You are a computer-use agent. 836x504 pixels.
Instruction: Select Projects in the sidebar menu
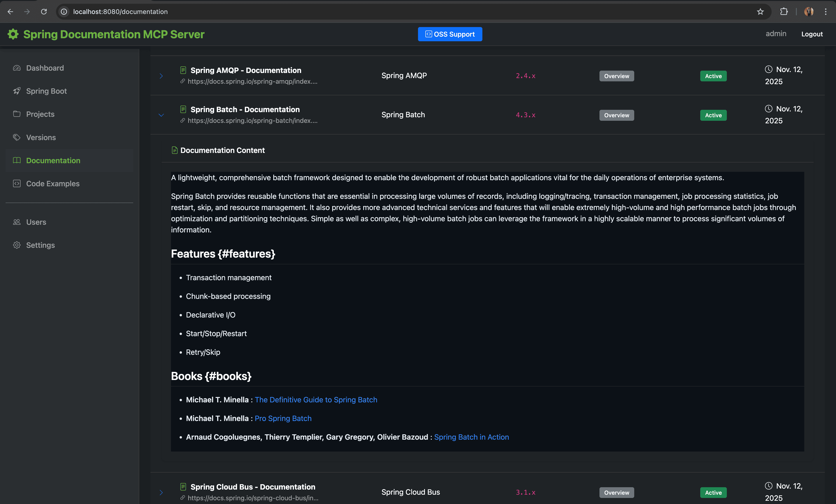click(40, 114)
